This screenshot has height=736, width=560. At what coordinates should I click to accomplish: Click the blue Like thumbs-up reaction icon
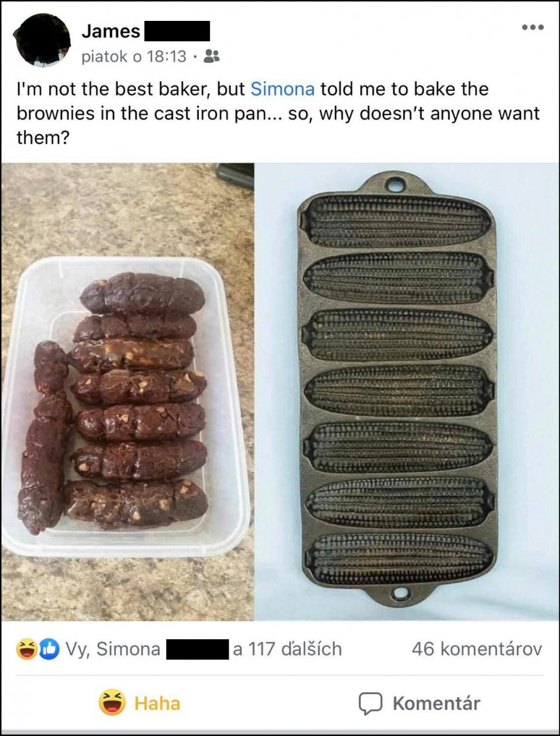coord(49,649)
